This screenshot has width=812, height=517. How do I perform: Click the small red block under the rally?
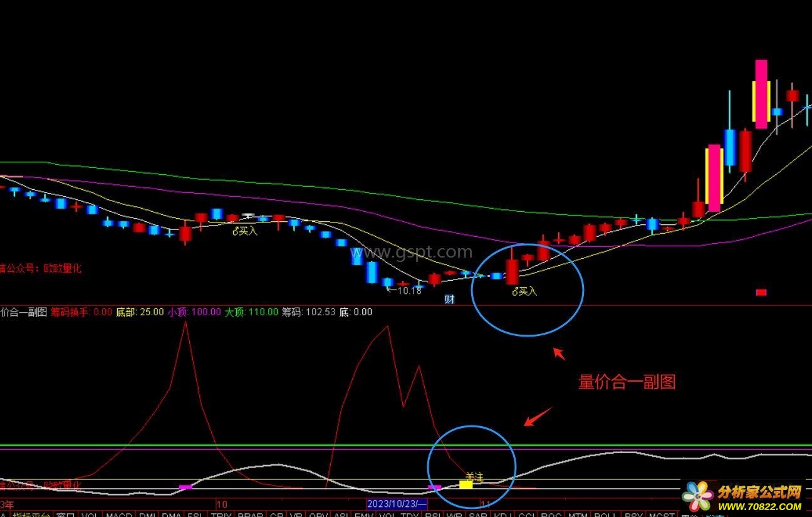tap(761, 292)
